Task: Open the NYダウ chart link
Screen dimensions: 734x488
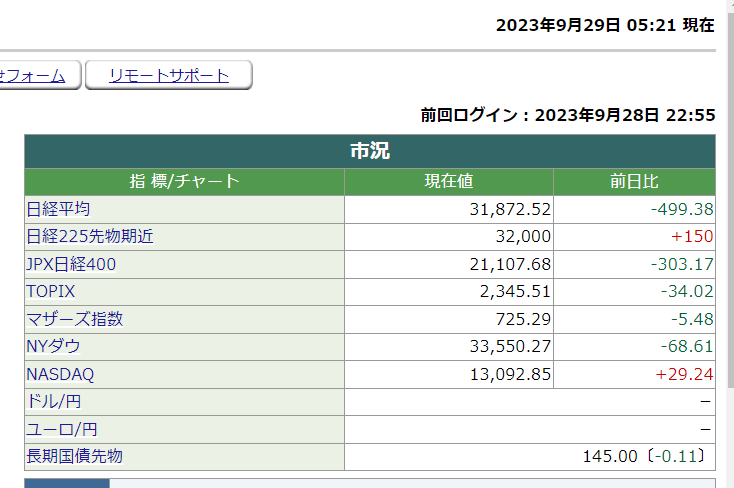Action: pos(54,347)
